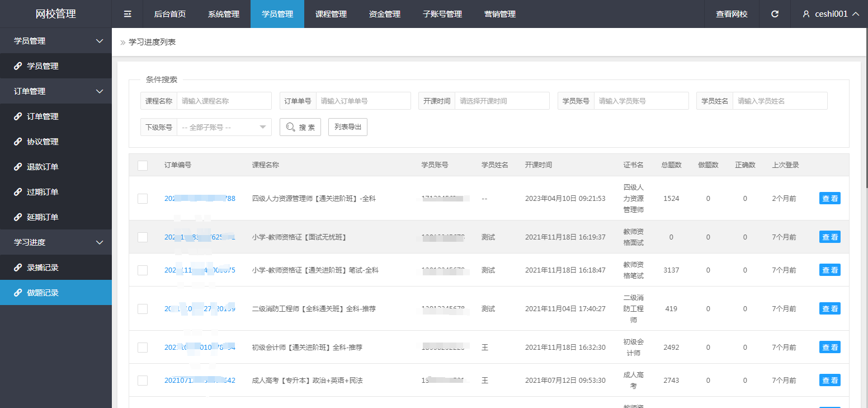
Task: Check the row for 成人高考【专升本】 course
Action: tap(143, 380)
